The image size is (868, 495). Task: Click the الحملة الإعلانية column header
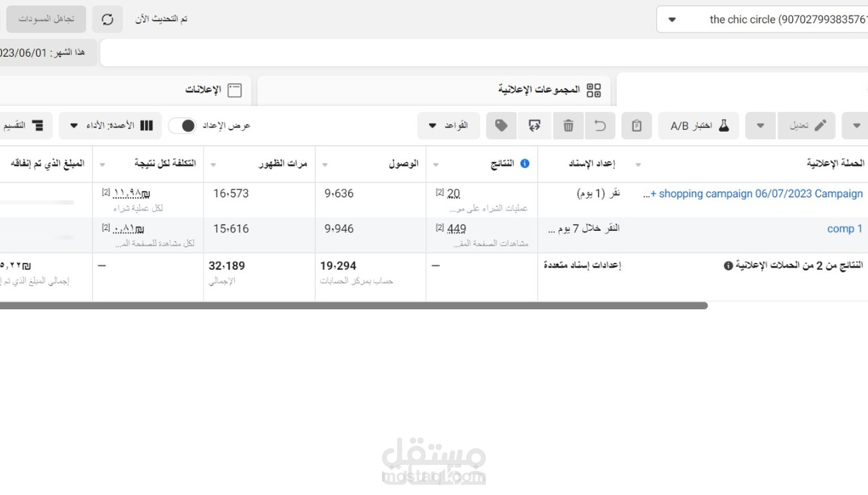click(835, 163)
